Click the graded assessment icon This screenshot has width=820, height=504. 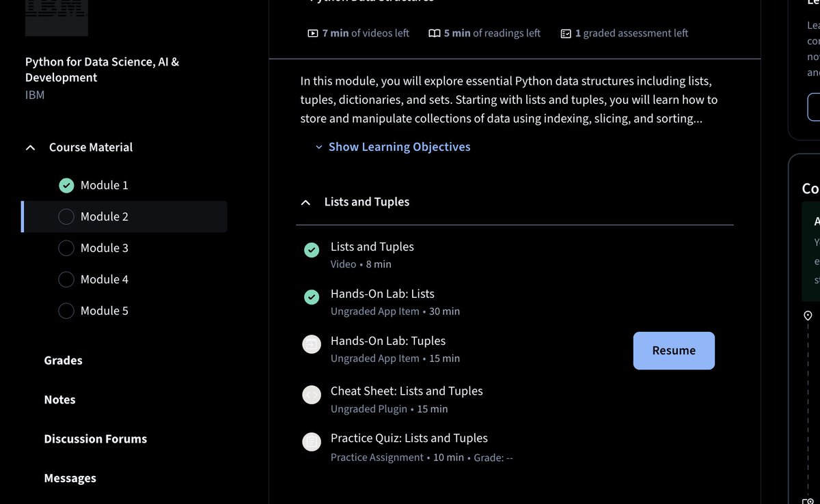point(566,33)
